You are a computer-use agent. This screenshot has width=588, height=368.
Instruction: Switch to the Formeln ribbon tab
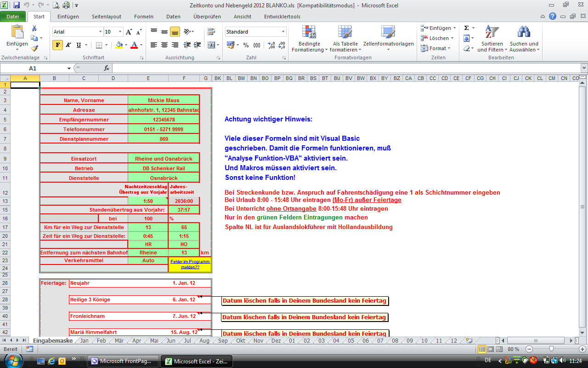pos(143,17)
